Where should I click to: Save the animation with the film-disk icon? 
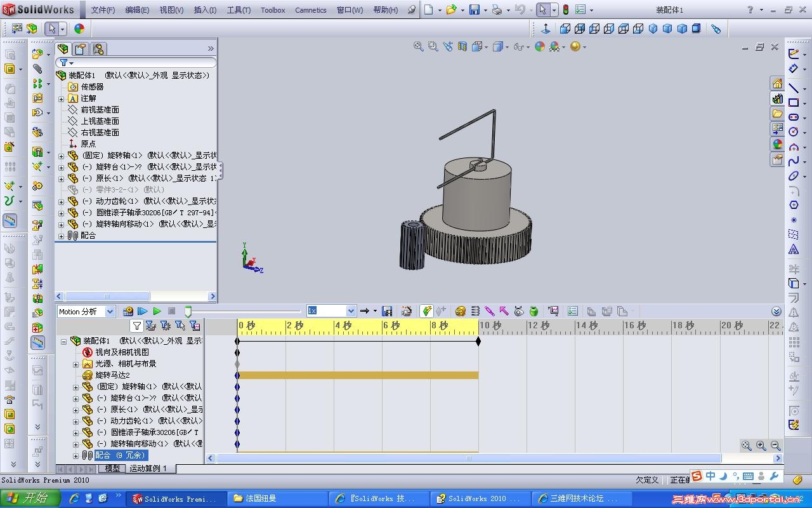coord(387,311)
